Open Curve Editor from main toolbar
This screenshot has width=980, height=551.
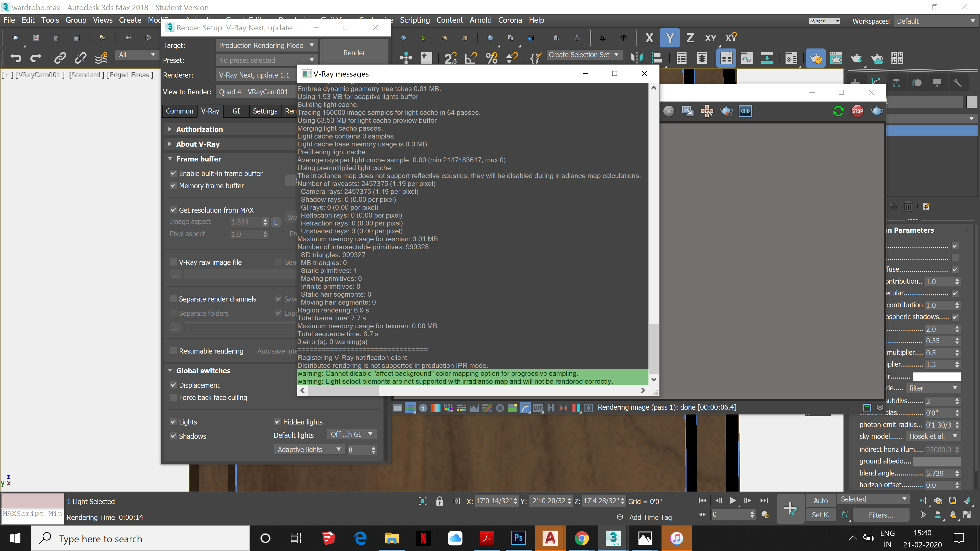(x=746, y=58)
